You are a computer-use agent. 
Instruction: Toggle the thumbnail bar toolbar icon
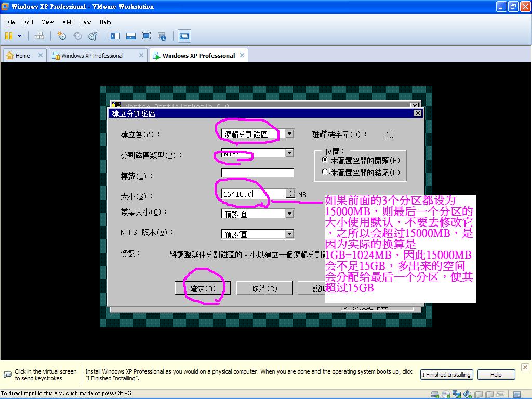point(130,36)
